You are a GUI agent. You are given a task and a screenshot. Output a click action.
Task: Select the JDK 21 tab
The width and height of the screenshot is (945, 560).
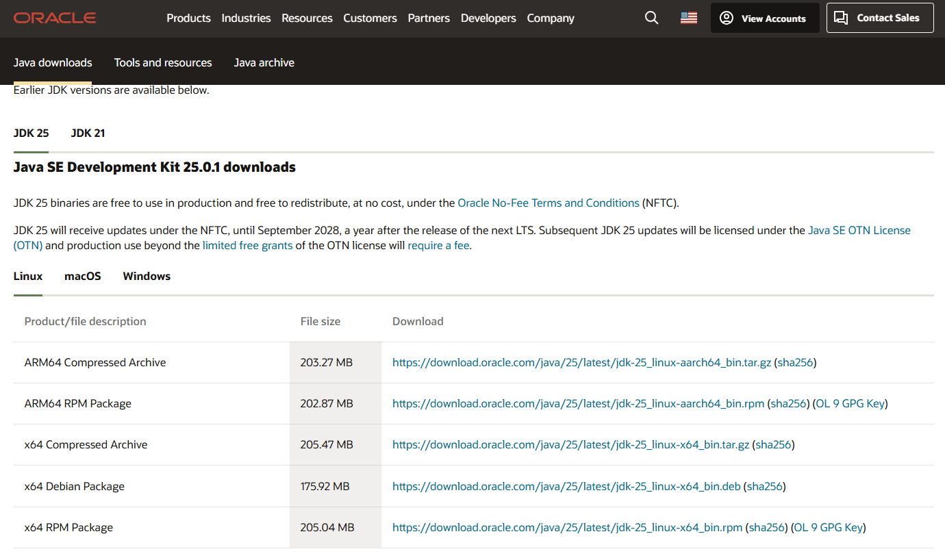[x=88, y=133]
